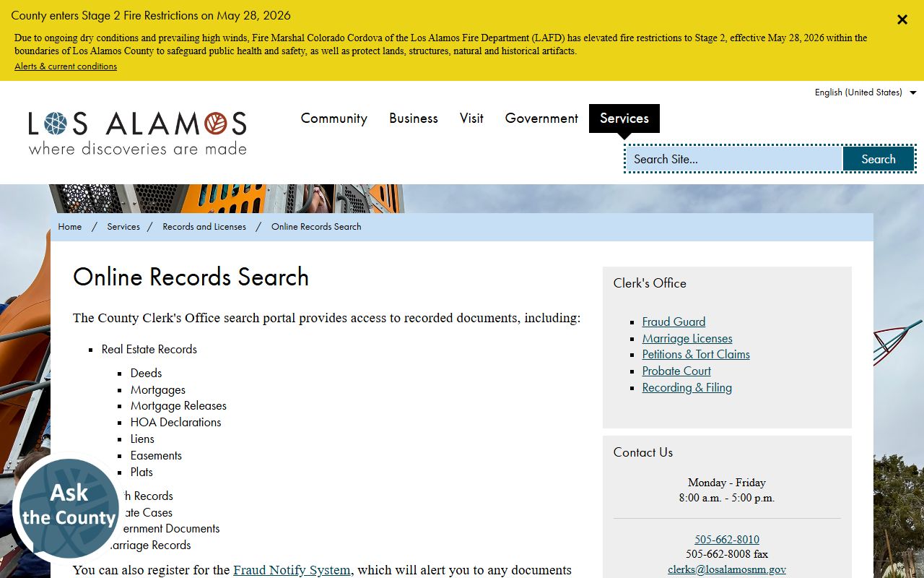Open the Probate Court link
Viewport: 924px width, 578px height.
[676, 371]
